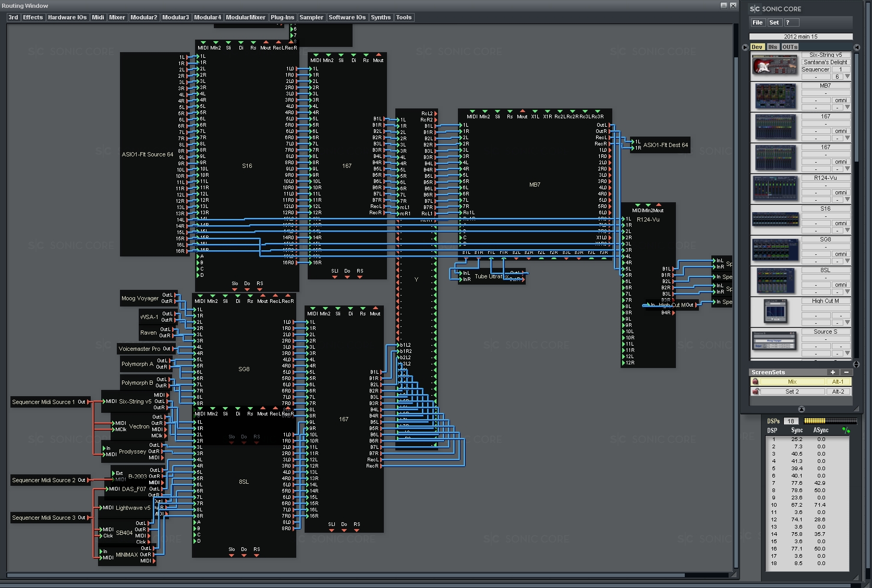Expand the High Cut M dropdown arrow

point(847,323)
